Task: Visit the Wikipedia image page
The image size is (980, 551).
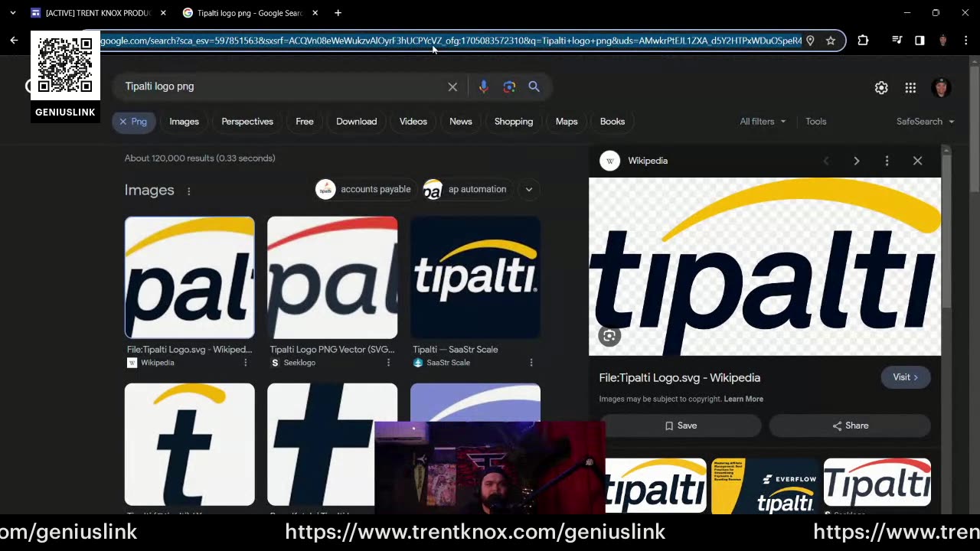Action: tap(905, 377)
